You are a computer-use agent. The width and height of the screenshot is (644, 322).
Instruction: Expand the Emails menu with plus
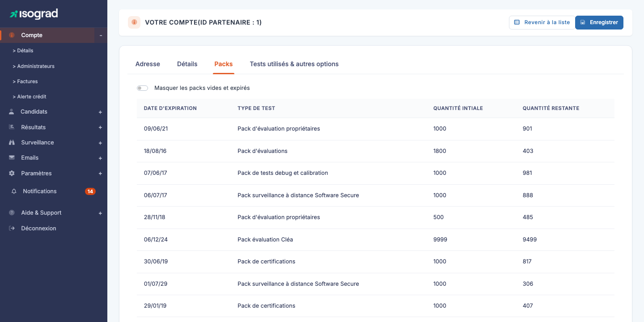pos(101,158)
